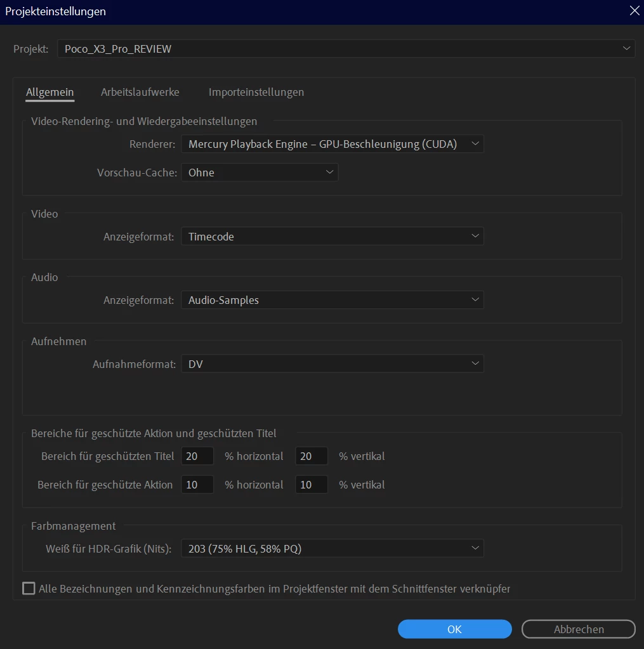The image size is (644, 649).
Task: Open the Vorschau-Cache dropdown set to Ohne
Action: 260,173
